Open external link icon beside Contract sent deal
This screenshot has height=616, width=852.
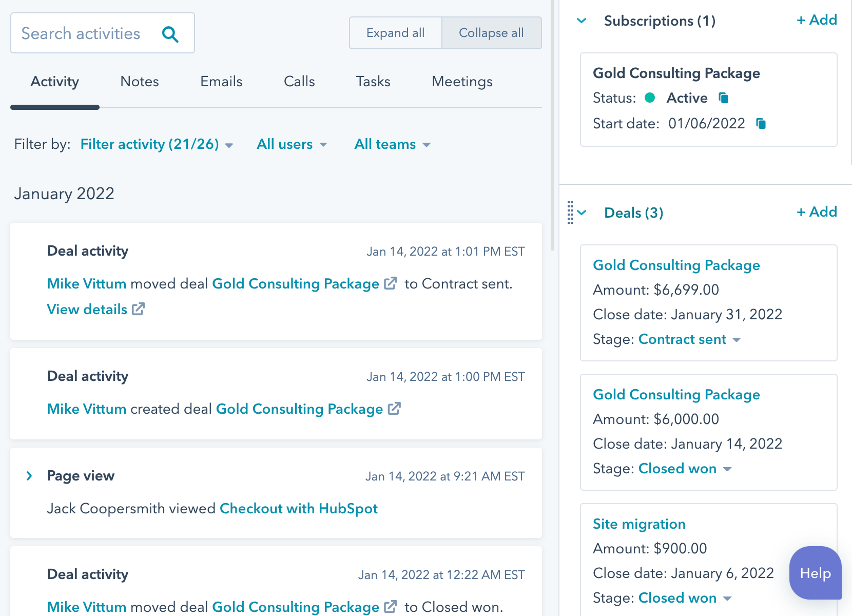point(391,283)
